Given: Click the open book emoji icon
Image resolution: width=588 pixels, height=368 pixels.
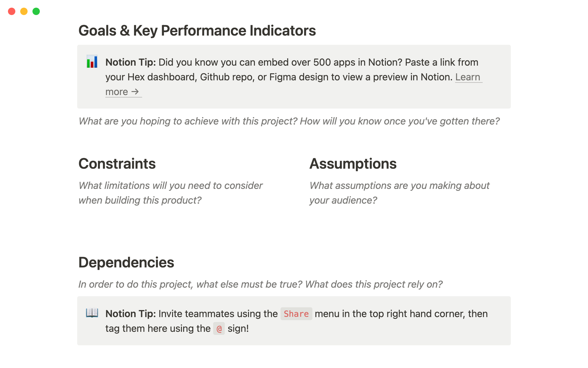Looking at the screenshot, I should coord(92,313).
